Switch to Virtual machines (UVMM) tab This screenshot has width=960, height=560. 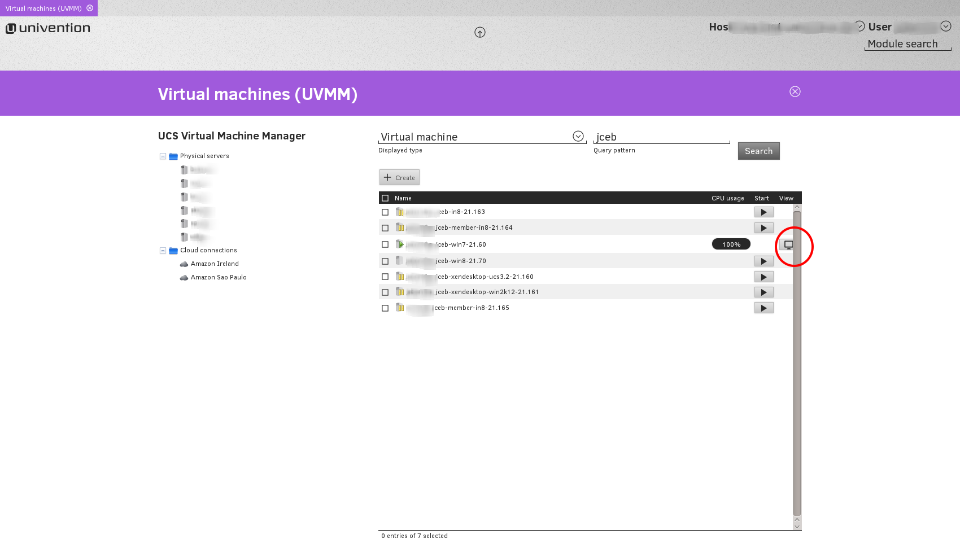click(43, 8)
